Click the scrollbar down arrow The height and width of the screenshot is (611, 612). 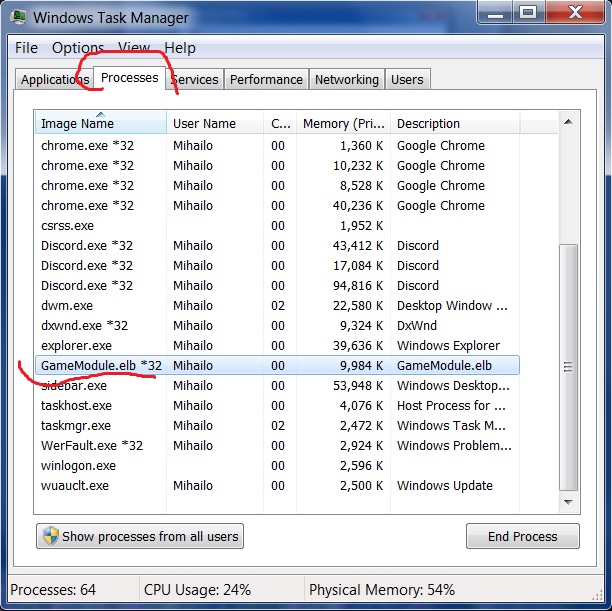tap(568, 502)
